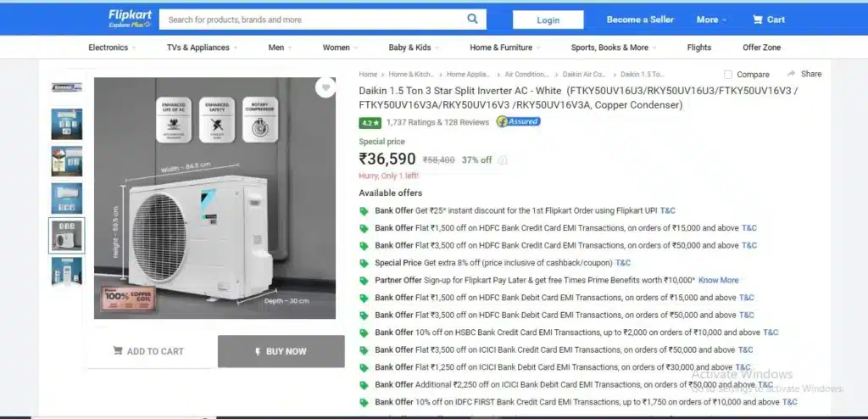Click the Login button
This screenshot has height=419, width=868.
coord(548,20)
